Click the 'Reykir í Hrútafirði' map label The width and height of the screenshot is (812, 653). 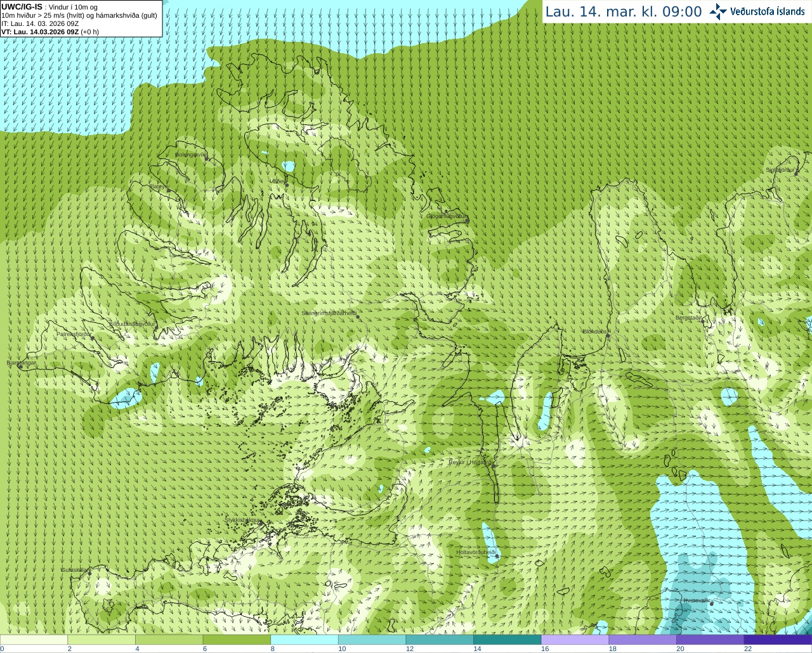click(x=471, y=462)
